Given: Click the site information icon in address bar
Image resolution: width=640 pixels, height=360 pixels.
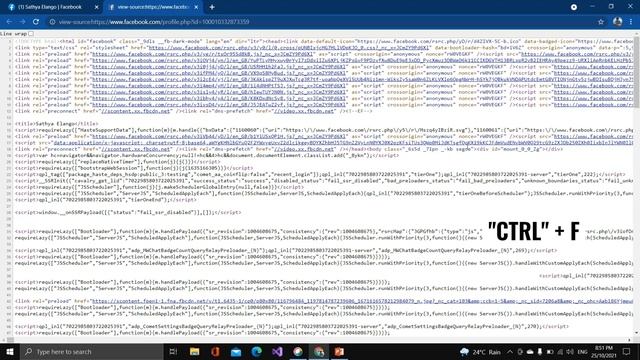Looking at the screenshot, I should tap(52, 22).
